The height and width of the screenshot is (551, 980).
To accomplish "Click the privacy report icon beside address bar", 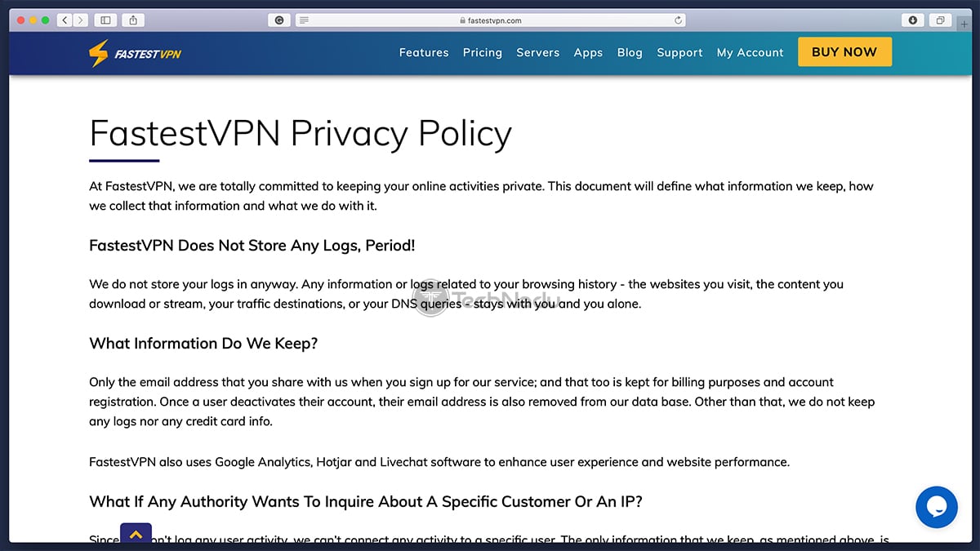I will point(279,20).
